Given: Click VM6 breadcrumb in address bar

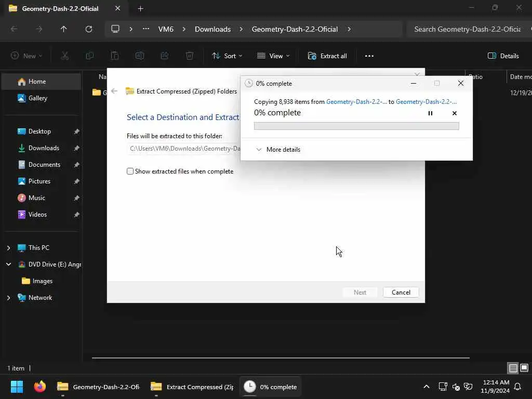Looking at the screenshot, I should (166, 29).
